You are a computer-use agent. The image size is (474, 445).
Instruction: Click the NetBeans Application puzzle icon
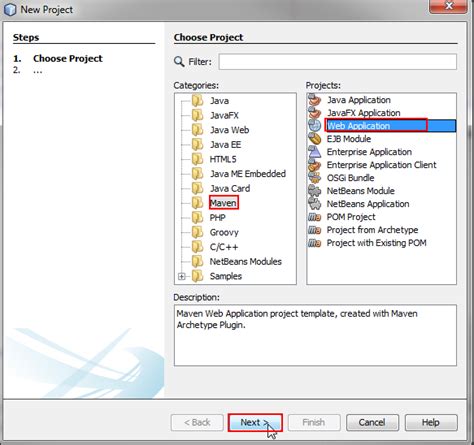click(x=314, y=204)
